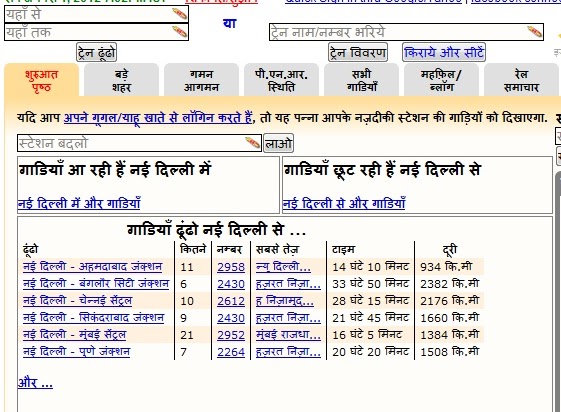Click the किराये और सीटें button
This screenshot has width=561, height=412.
[x=444, y=53]
